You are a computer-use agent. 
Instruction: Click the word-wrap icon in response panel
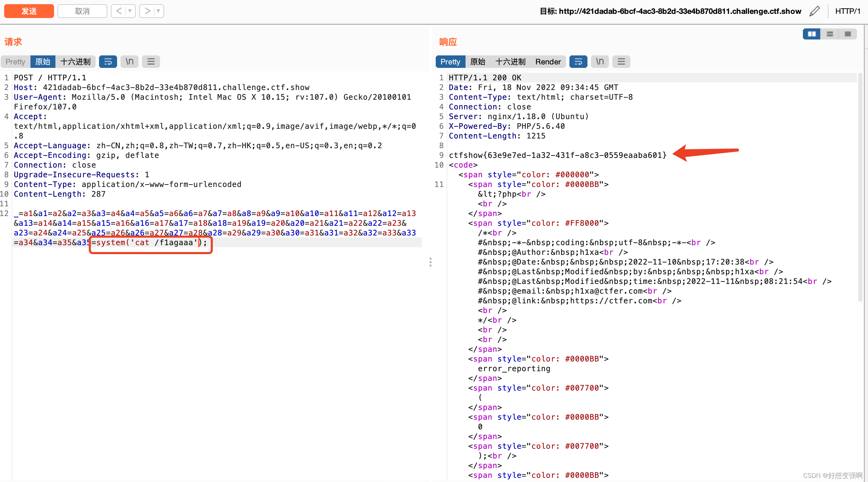578,62
